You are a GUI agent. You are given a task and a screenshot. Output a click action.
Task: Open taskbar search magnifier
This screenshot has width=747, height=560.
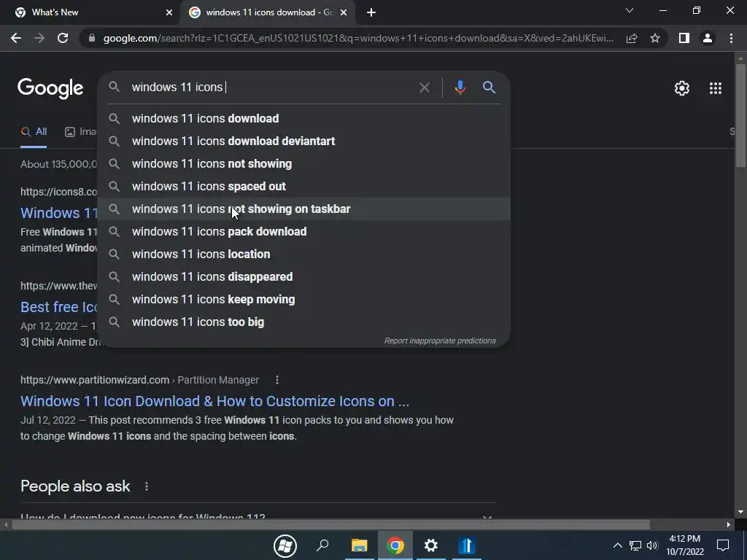(322, 545)
